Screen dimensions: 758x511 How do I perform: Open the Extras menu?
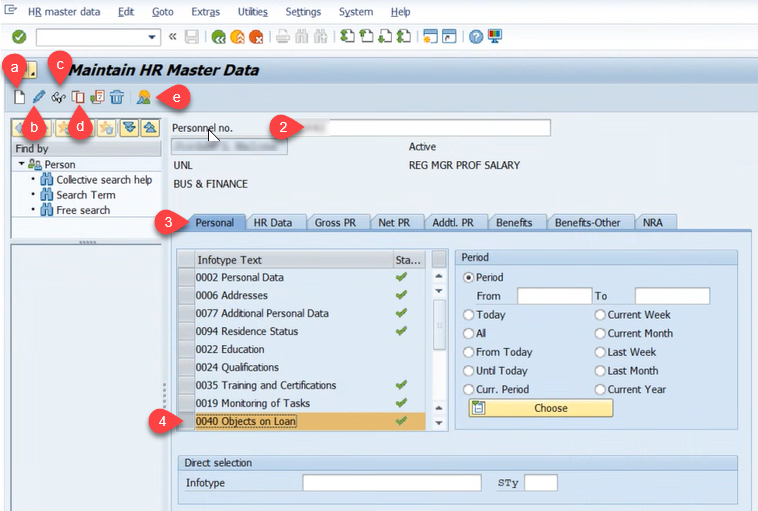[x=205, y=12]
